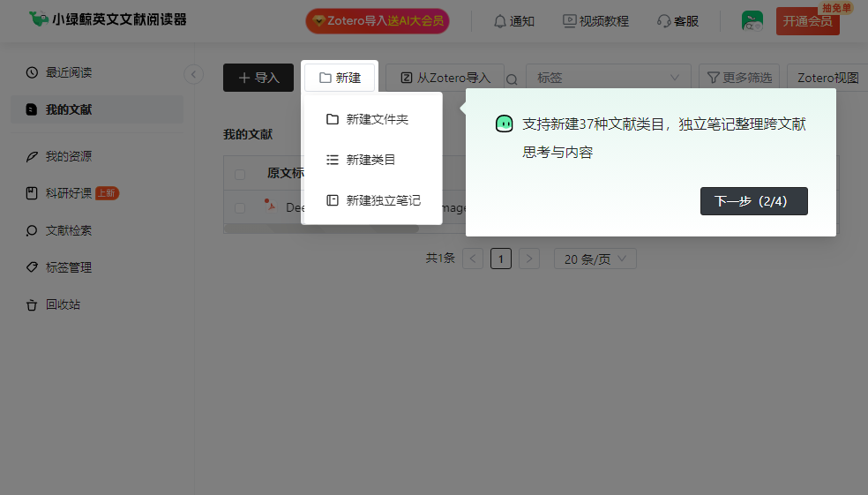Open the user avatar profile
The height and width of the screenshot is (495, 868).
point(752,21)
